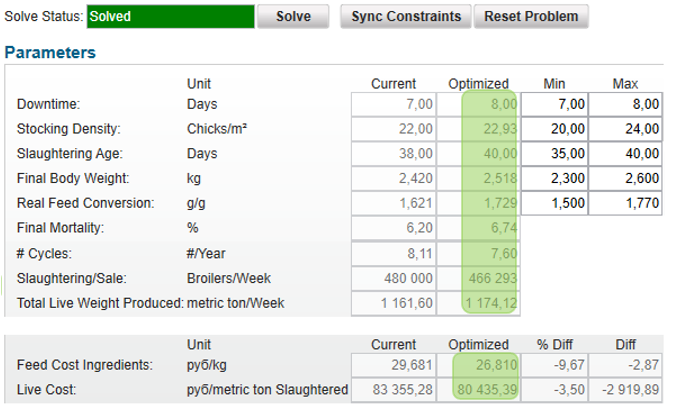Screen dimensions: 673x411
Task: Edit the Real Feed Conversion Min value
Action: (555, 203)
